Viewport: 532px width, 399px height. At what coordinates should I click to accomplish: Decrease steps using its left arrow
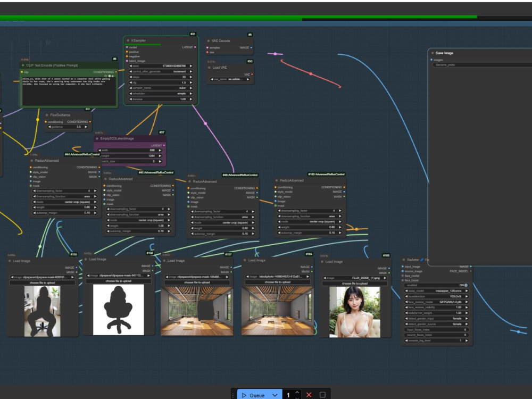131,77
